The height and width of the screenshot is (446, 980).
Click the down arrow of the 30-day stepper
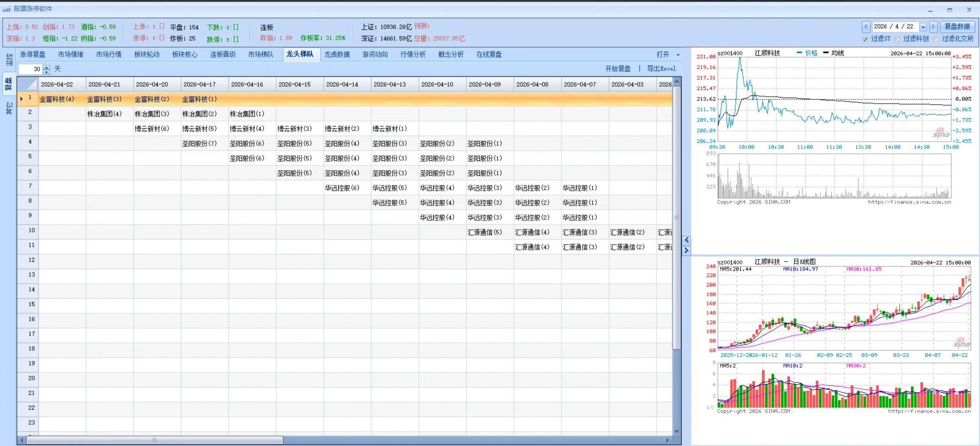[x=46, y=73]
